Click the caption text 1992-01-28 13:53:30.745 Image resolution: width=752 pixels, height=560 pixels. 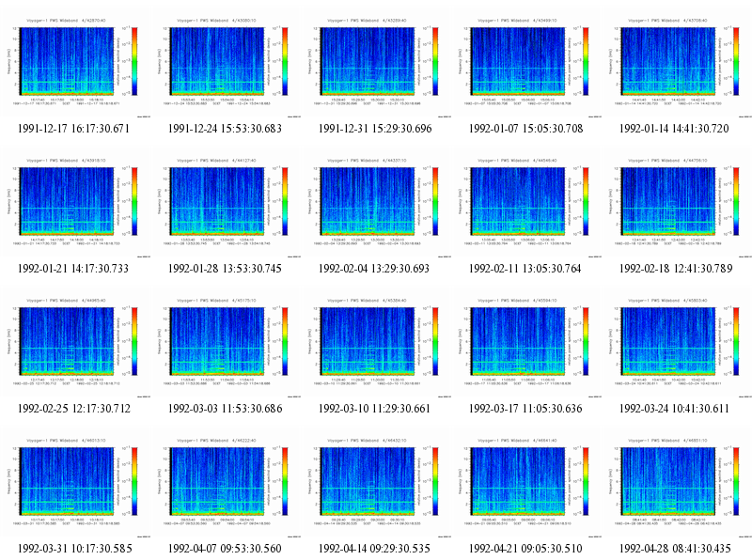pyautogui.click(x=225, y=269)
